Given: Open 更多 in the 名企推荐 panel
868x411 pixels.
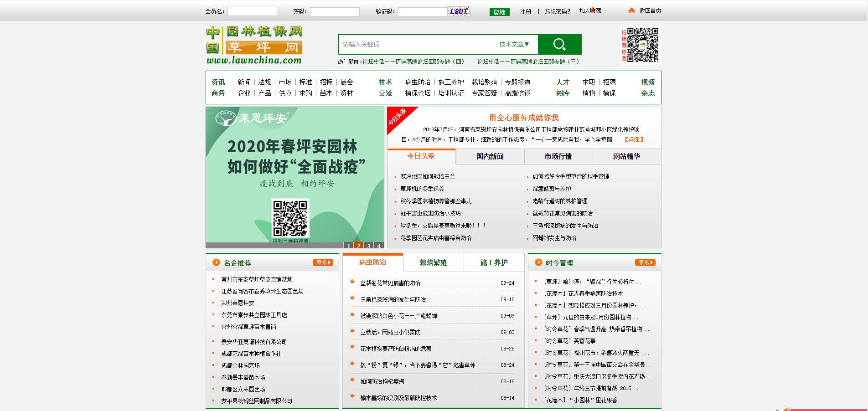Looking at the screenshot, I should 323,262.
